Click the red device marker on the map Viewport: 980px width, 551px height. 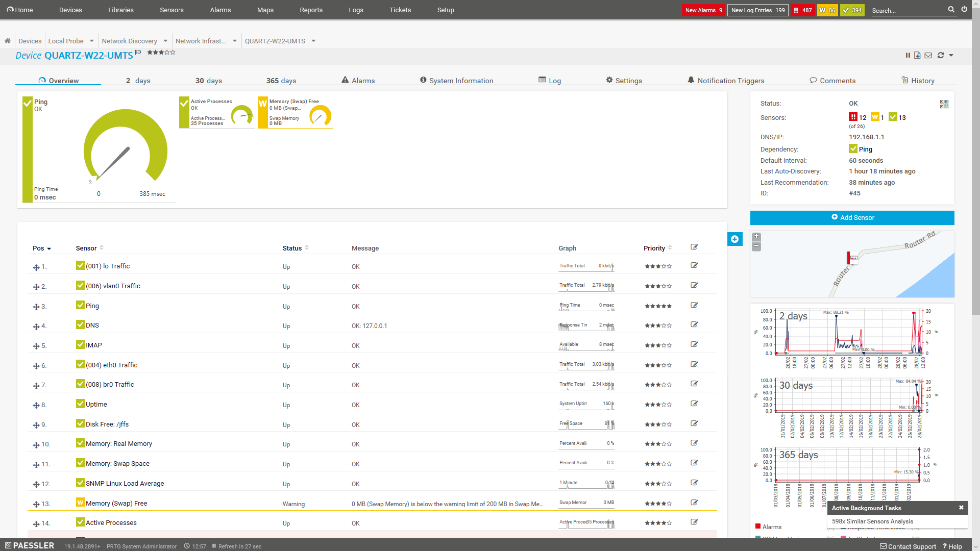pyautogui.click(x=852, y=258)
